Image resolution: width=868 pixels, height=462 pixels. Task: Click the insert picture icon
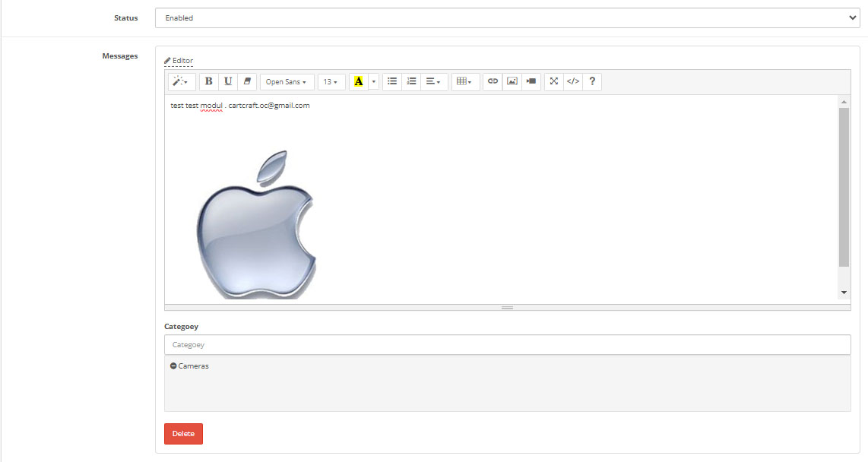point(512,82)
